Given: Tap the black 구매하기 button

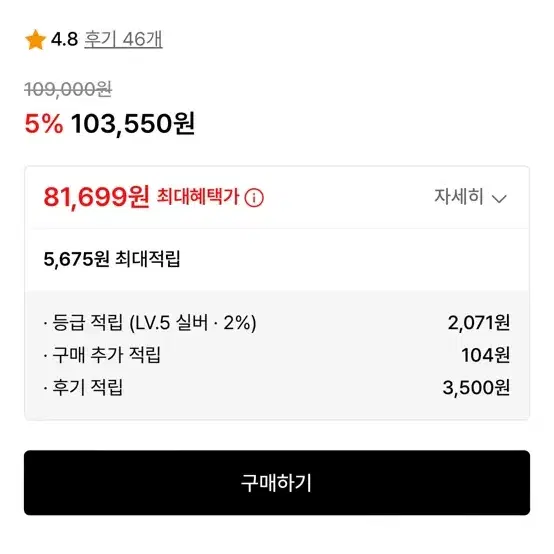Looking at the screenshot, I should point(277,483).
